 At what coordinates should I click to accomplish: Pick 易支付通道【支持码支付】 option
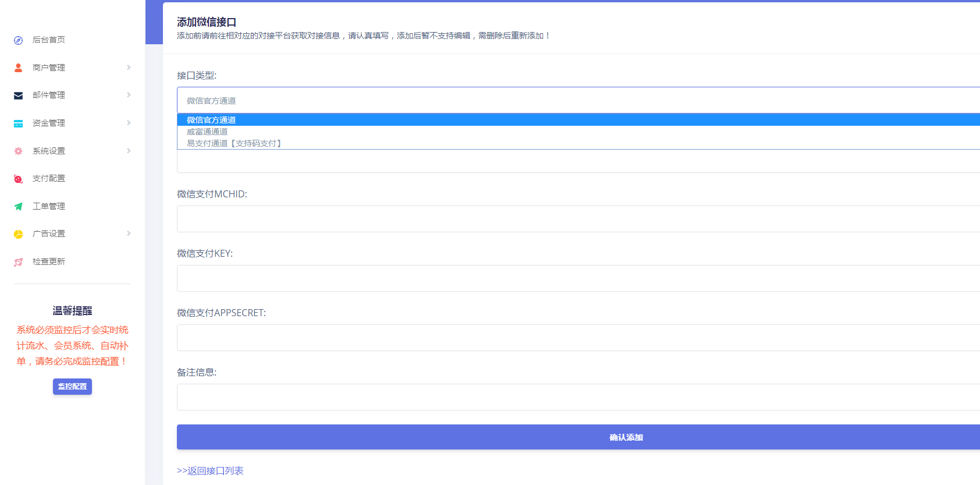(x=234, y=143)
